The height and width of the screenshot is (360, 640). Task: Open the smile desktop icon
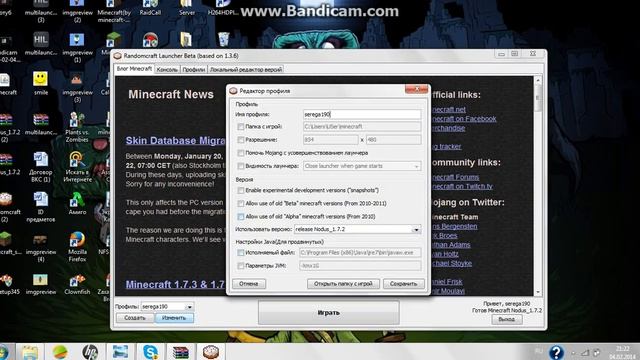(40, 82)
